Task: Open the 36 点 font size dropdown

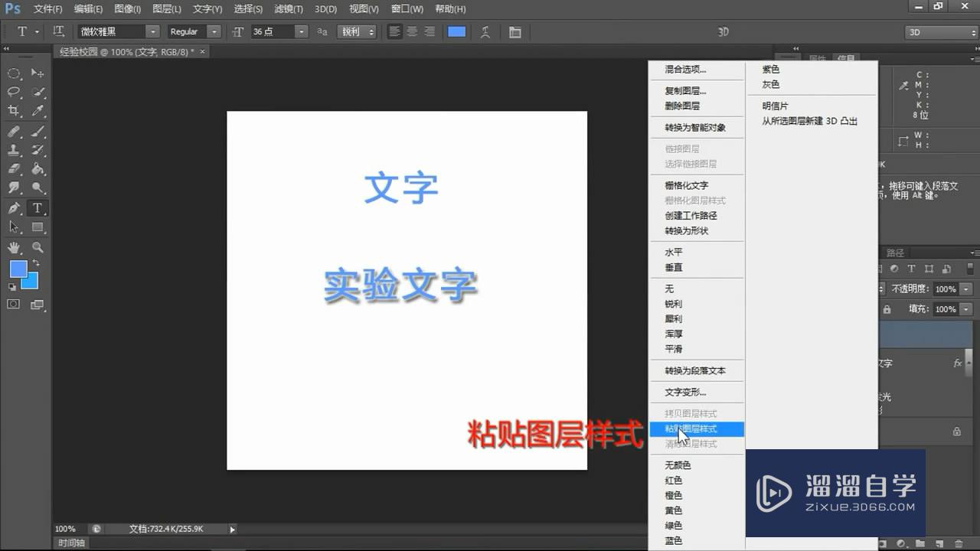Action: [x=301, y=32]
